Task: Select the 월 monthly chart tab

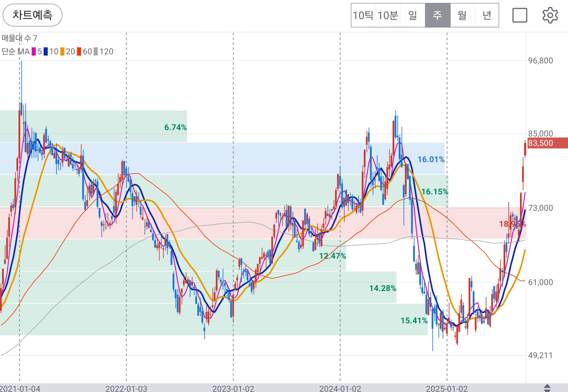Action: pos(462,15)
